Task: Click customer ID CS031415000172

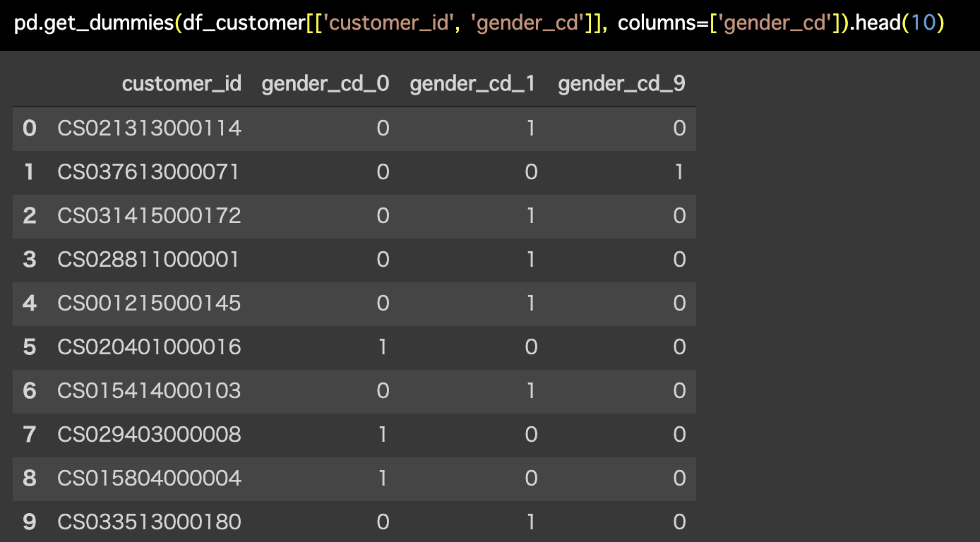Action: pos(150,216)
